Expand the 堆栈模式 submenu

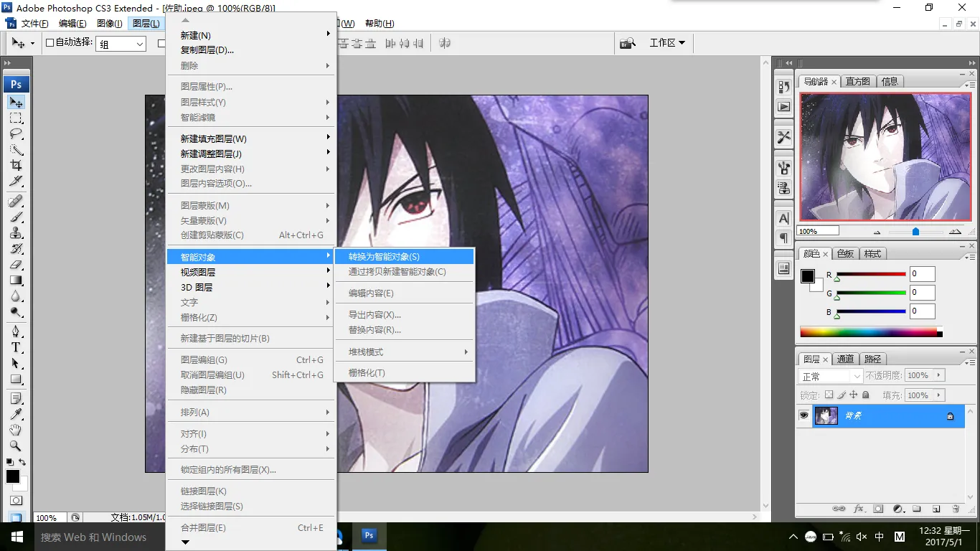tap(404, 352)
